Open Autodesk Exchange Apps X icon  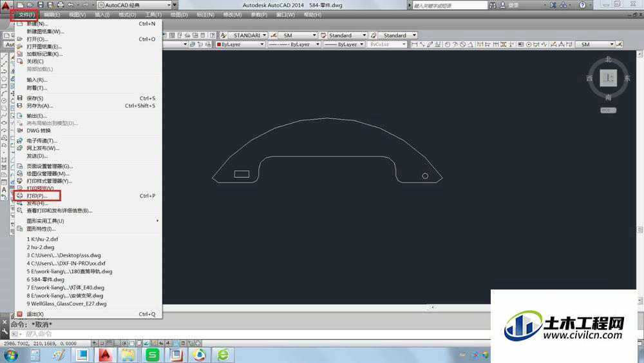tap(553, 5)
